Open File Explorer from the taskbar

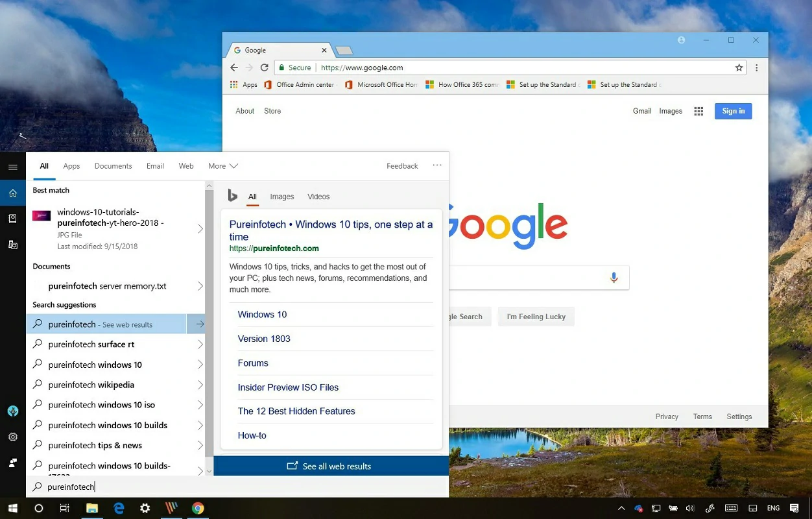click(x=92, y=508)
